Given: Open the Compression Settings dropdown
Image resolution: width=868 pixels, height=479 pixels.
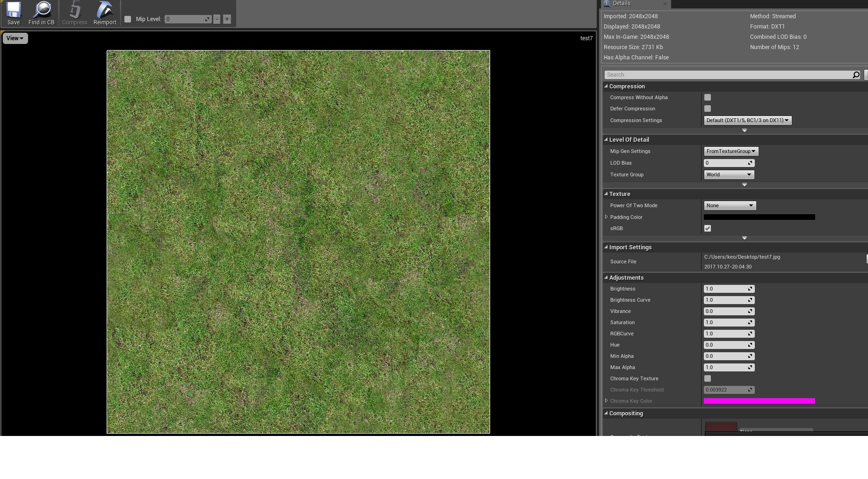Looking at the screenshot, I should click(x=747, y=120).
